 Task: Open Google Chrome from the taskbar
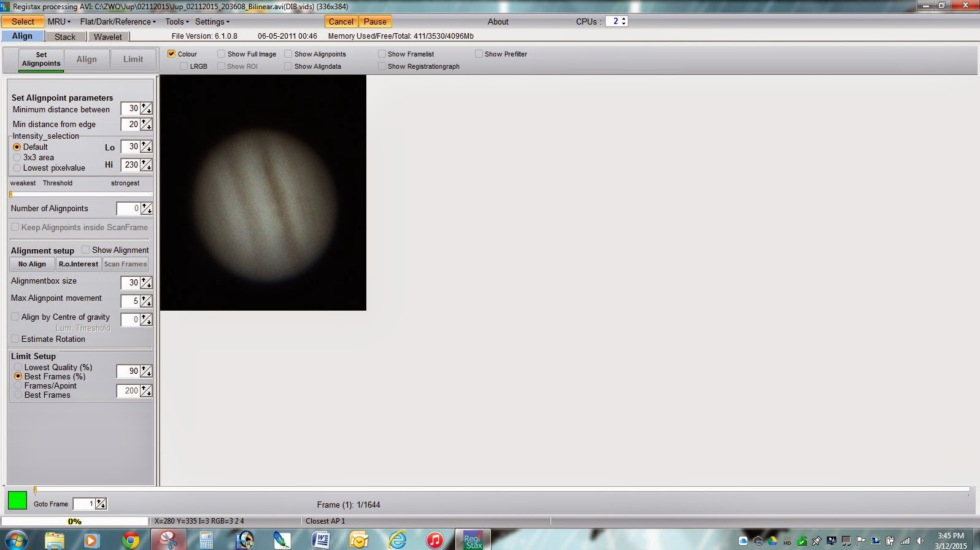pos(130,540)
